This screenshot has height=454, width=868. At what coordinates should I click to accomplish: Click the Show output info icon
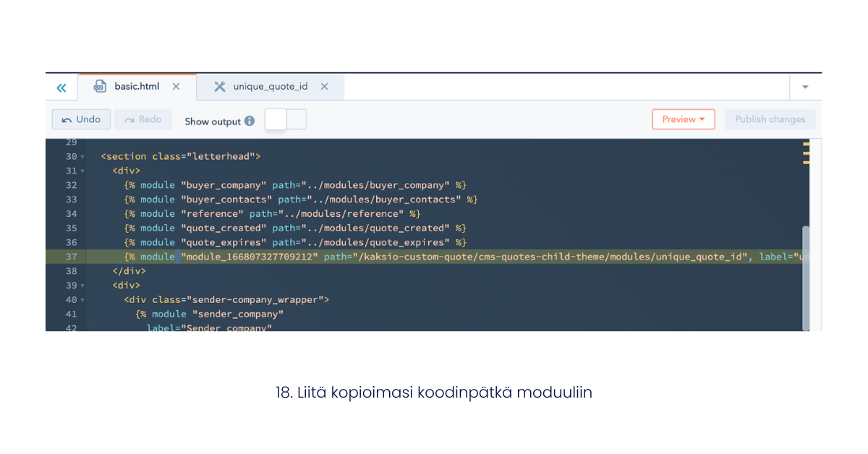tap(250, 121)
